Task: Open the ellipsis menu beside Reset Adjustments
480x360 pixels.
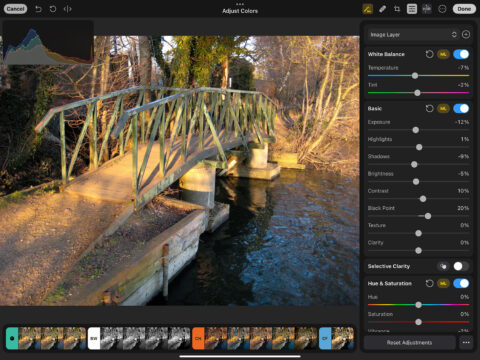Action: point(466,342)
